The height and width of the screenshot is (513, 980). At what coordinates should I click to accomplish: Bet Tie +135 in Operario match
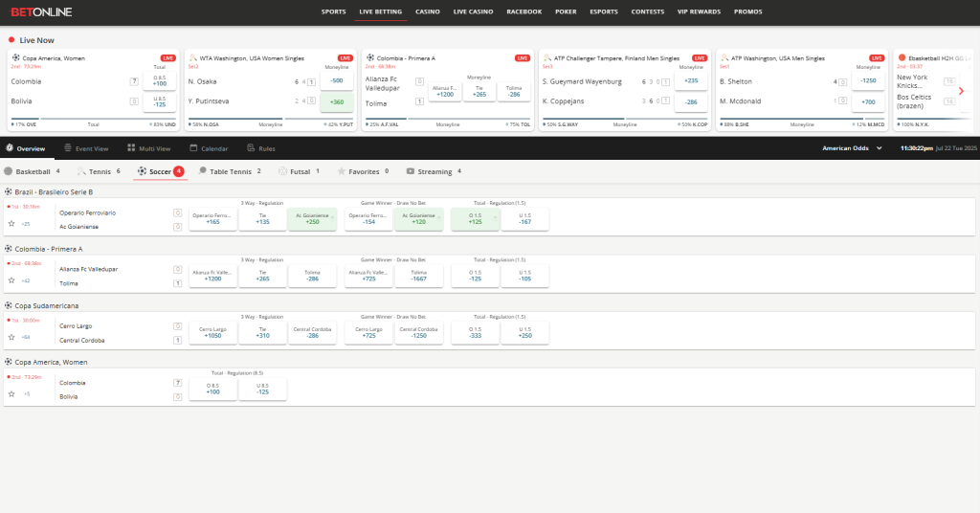pyautogui.click(x=262, y=219)
